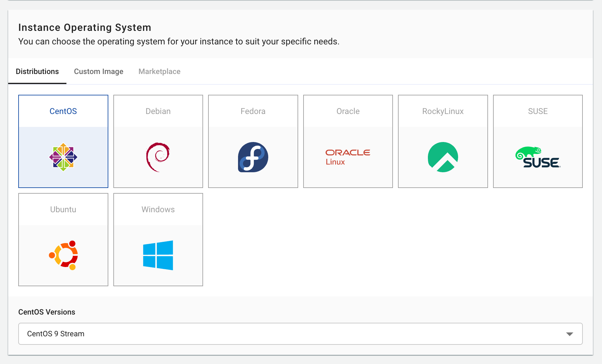The width and height of the screenshot is (602, 364).
Task: Choose the Fedora logo icon
Action: pyautogui.click(x=253, y=157)
